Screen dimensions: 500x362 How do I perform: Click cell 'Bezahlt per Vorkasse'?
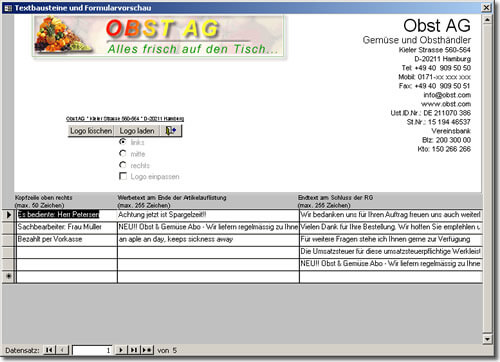(x=67, y=239)
